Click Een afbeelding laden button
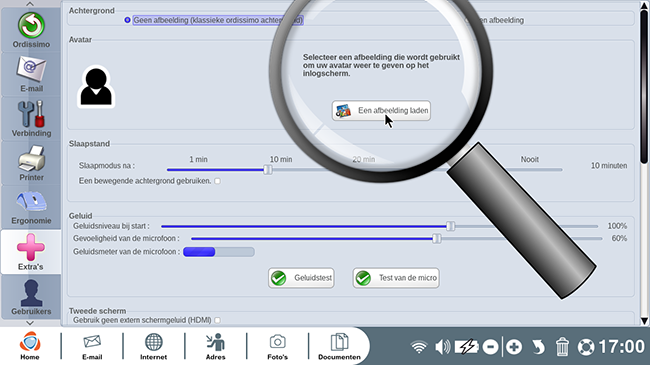This screenshot has width=650, height=365. pos(381,111)
